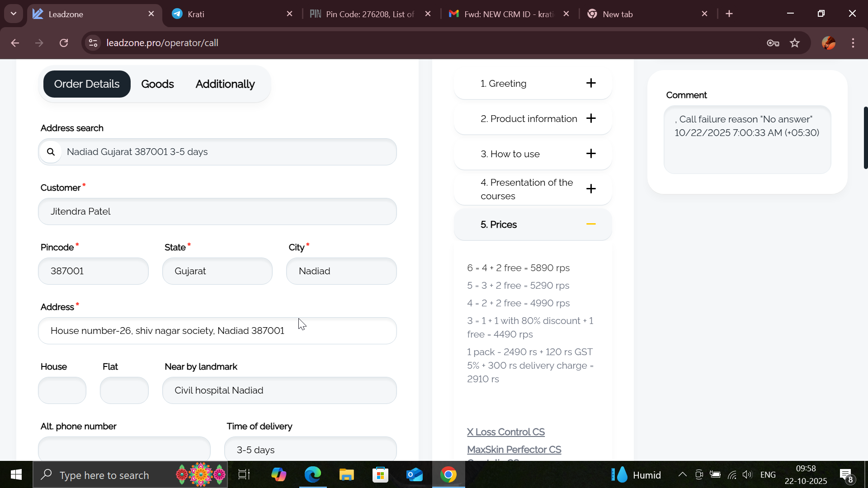Open X Loss Control CS link
The height and width of the screenshot is (488, 868).
pos(505,432)
